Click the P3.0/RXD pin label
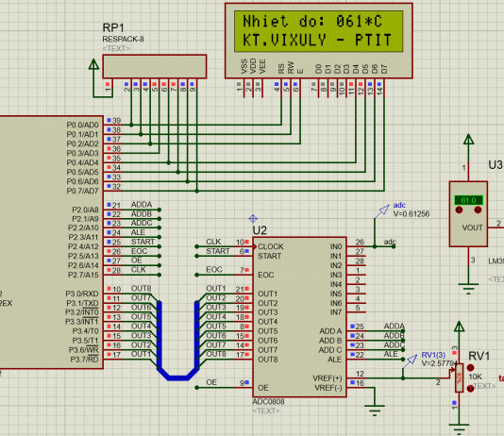504x436 pixels. (x=82, y=294)
